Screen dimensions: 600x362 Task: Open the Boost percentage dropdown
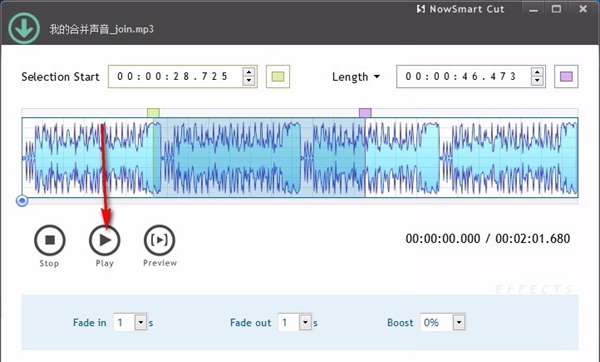[459, 323]
